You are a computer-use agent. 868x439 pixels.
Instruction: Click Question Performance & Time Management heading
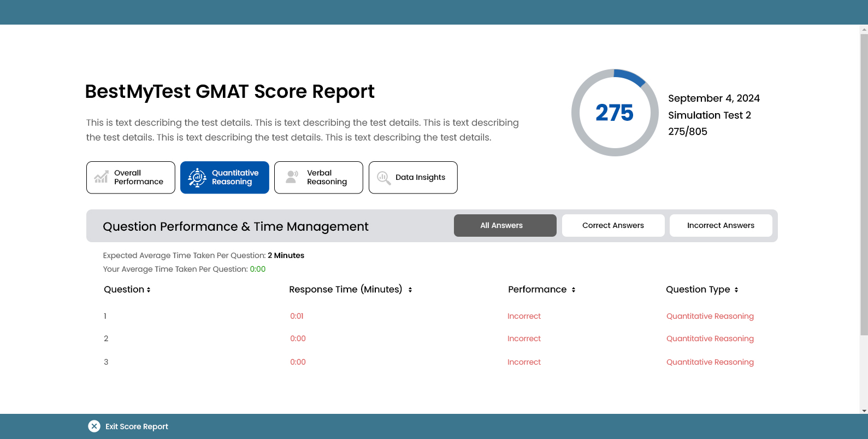point(235,226)
